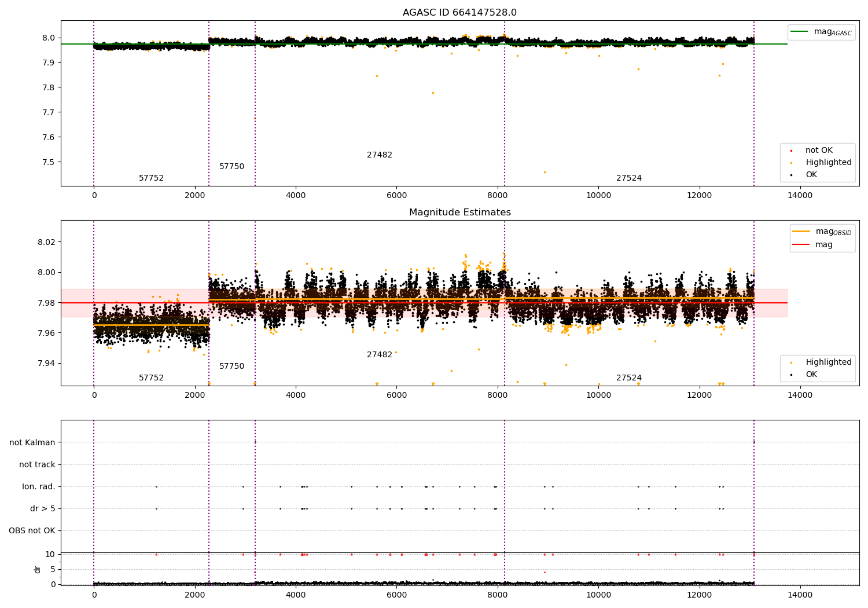Click the y-axis tick label '7.6'
The image size is (868, 608).
tap(48, 137)
